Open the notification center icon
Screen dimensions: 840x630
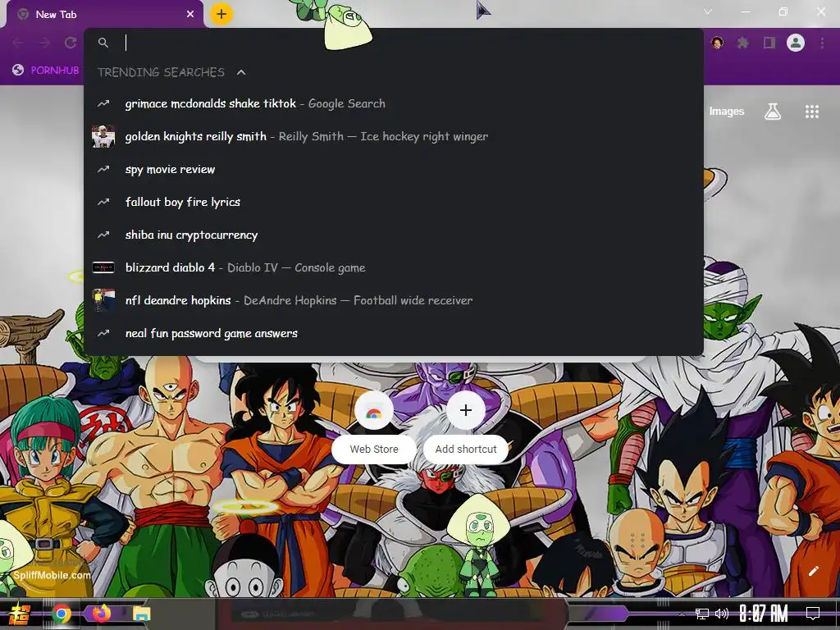pyautogui.click(x=813, y=614)
